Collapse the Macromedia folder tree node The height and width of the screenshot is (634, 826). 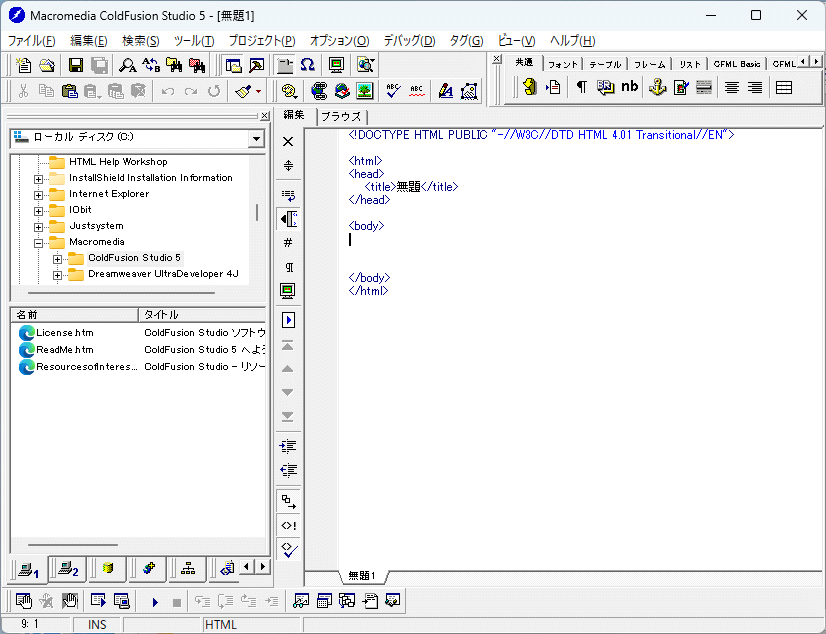click(39, 243)
